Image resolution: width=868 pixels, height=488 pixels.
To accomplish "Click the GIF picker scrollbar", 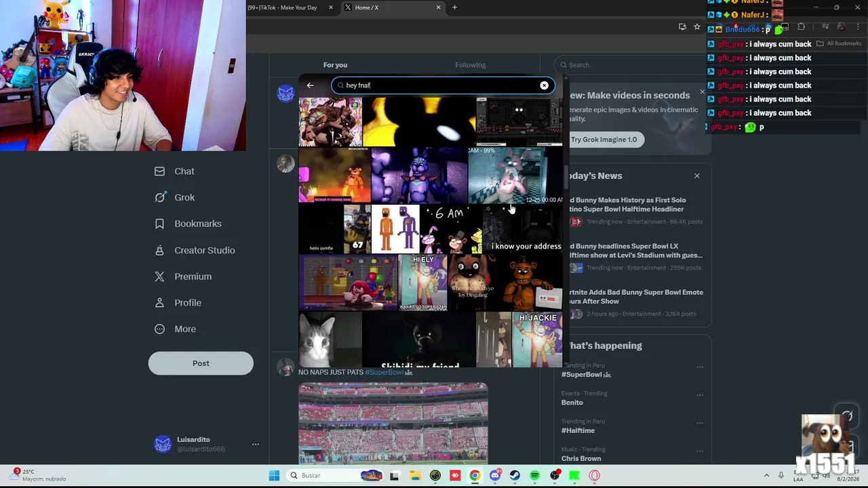I will tap(565, 176).
